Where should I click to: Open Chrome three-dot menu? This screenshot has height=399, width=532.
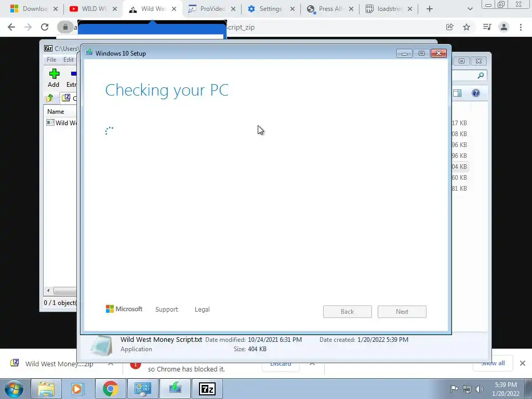pos(521,27)
